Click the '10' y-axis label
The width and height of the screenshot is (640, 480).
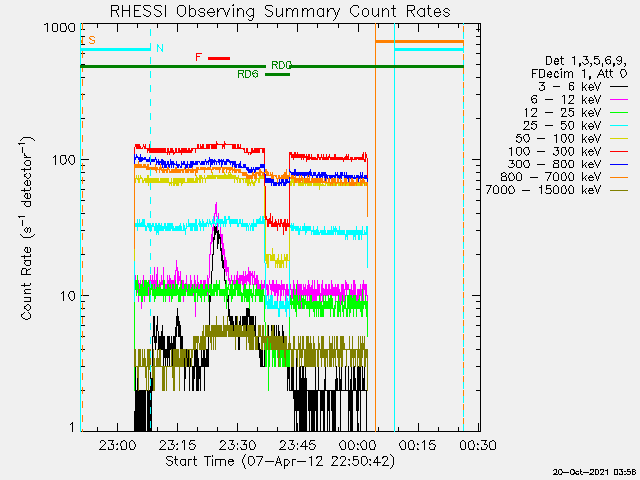[68, 296]
